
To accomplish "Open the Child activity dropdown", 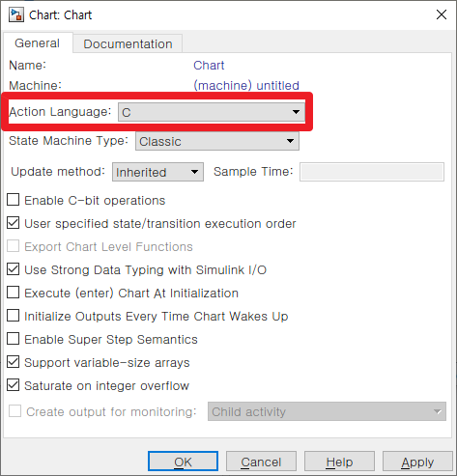I will tap(327, 411).
